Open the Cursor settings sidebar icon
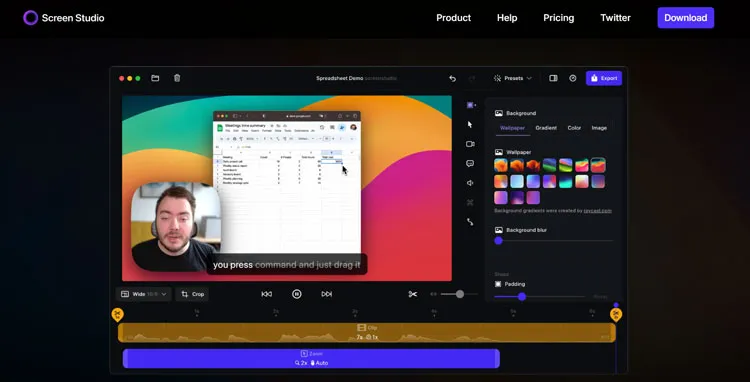This screenshot has width=750, height=382. 470,124
